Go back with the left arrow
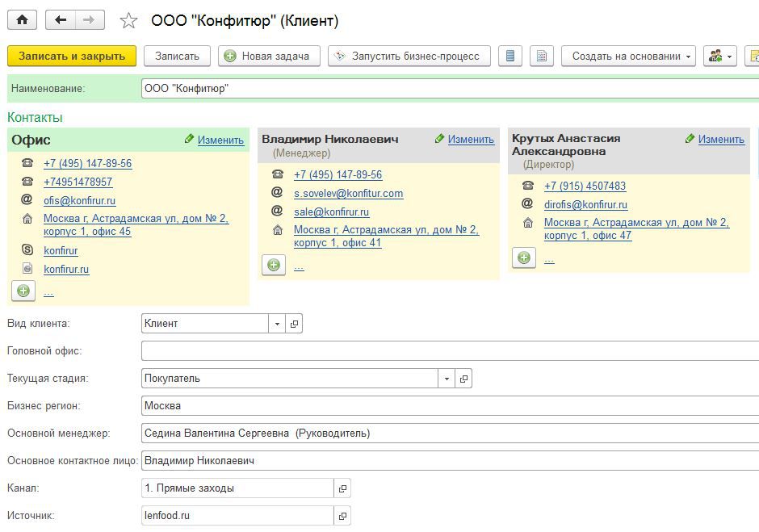Viewport: 759px width, 532px height. [61, 21]
